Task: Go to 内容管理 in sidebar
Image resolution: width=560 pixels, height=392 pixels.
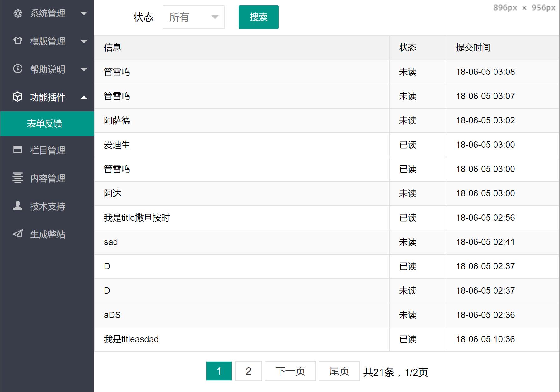Action: coord(47,178)
